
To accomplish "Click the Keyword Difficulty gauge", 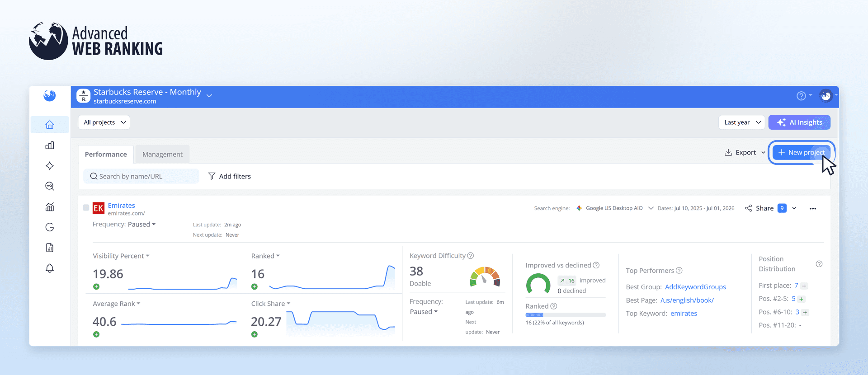I will tap(485, 277).
